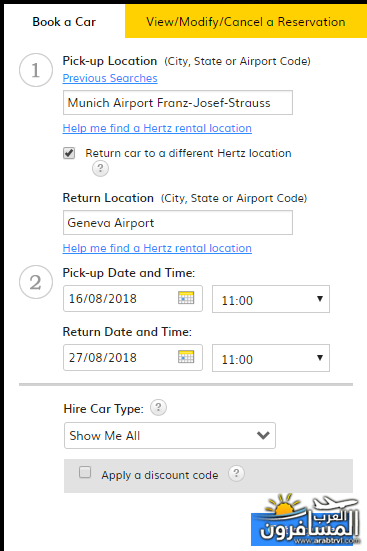Click the step 1 circle icon
Viewport: 367px width, 551px height.
pyautogui.click(x=36, y=70)
